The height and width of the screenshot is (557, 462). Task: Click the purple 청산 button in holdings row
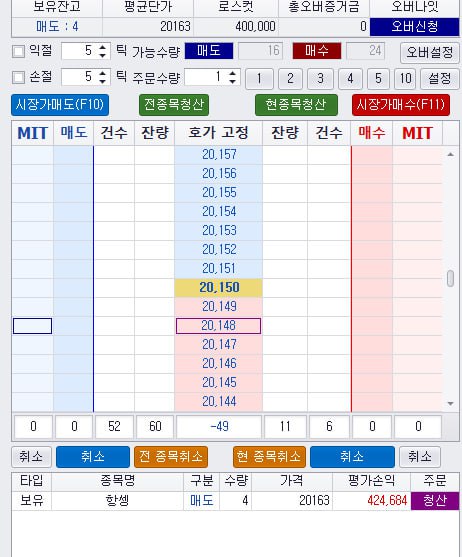(435, 501)
